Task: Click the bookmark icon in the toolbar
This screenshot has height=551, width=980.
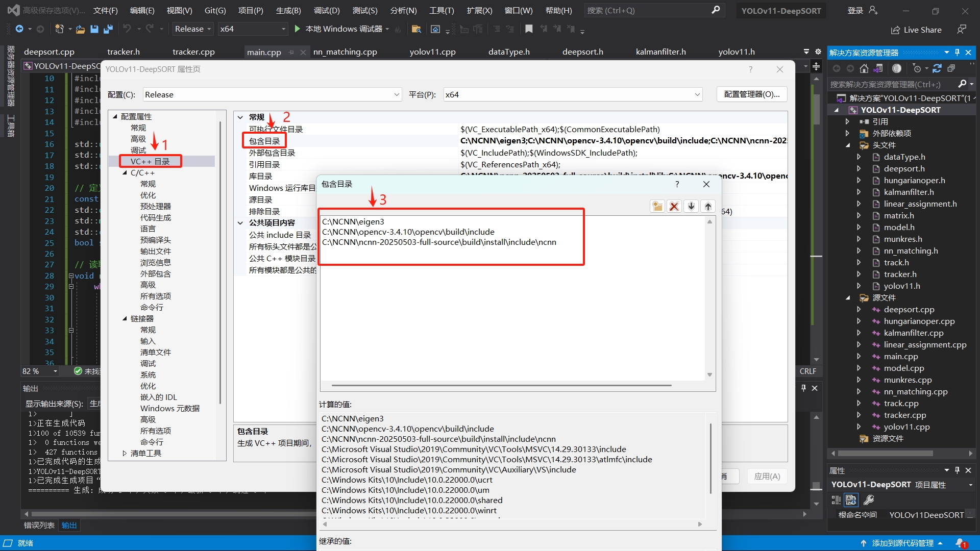Action: point(529,29)
